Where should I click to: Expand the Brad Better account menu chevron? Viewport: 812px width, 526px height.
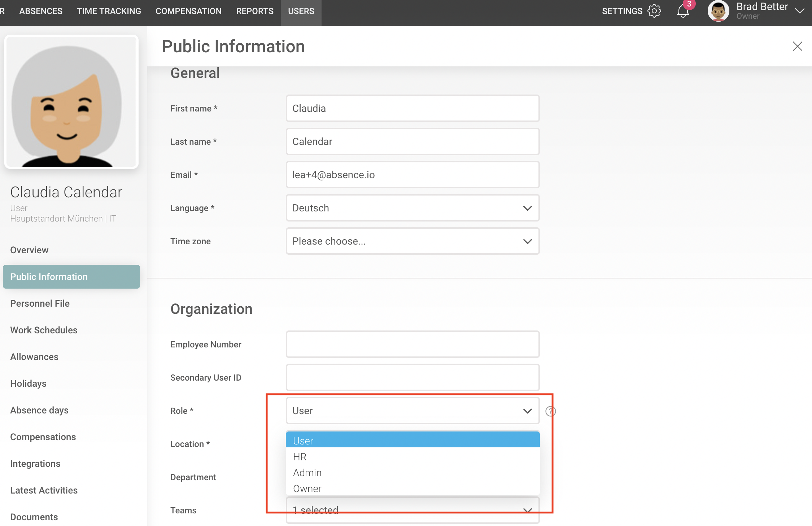coord(800,11)
